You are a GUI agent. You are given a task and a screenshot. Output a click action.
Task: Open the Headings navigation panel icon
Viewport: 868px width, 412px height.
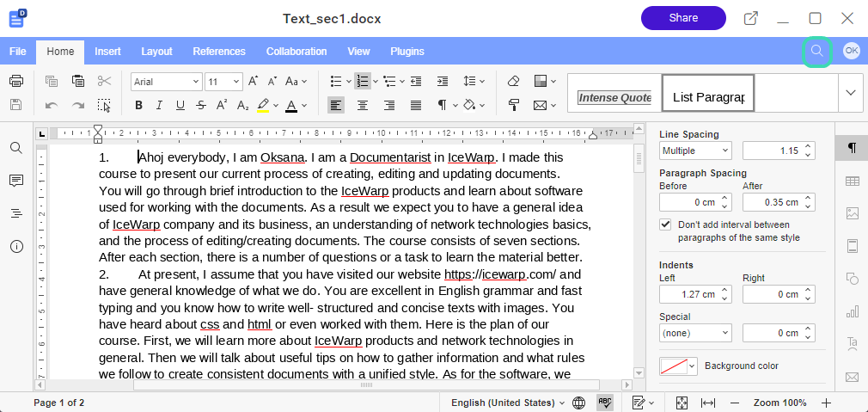pyautogui.click(x=16, y=213)
